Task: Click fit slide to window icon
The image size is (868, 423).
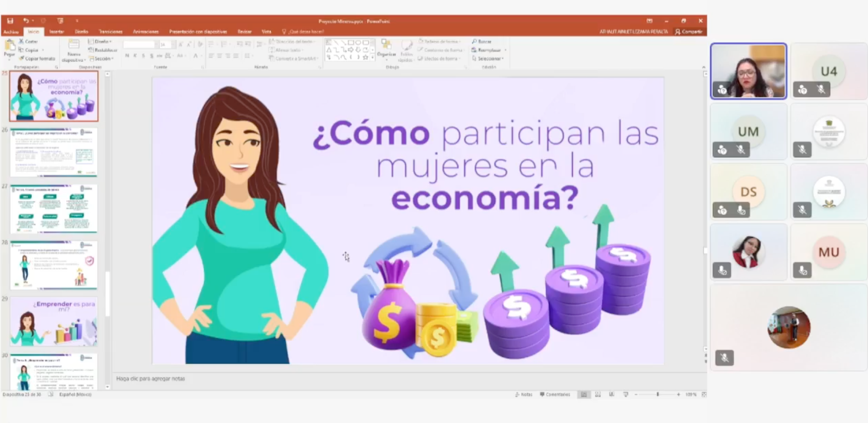Action: 703,394
